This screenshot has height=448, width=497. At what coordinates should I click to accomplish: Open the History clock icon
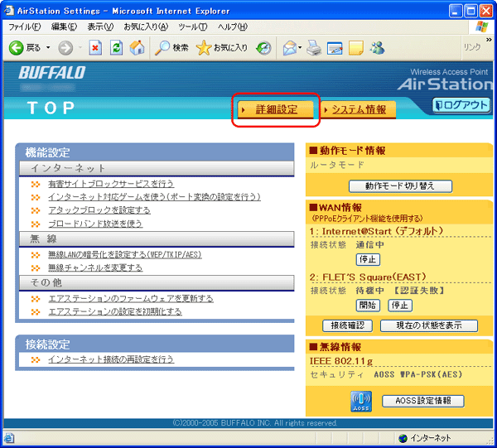pyautogui.click(x=263, y=48)
